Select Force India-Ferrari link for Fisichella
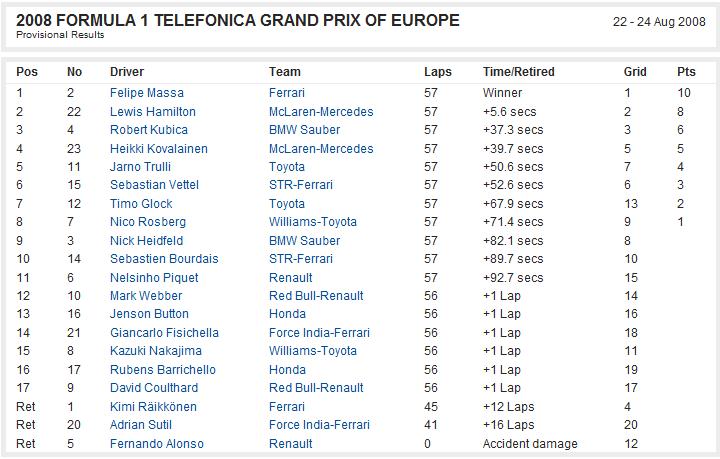Image resolution: width=720 pixels, height=459 pixels. 319,333
